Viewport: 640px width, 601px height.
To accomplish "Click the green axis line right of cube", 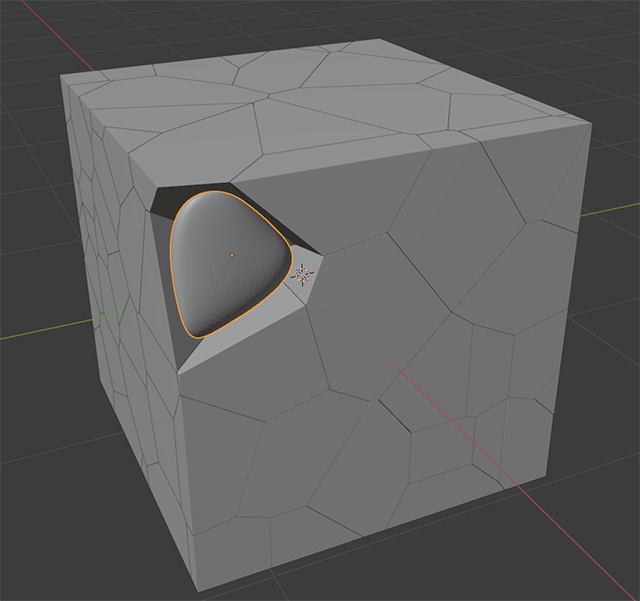I will coord(612,210).
